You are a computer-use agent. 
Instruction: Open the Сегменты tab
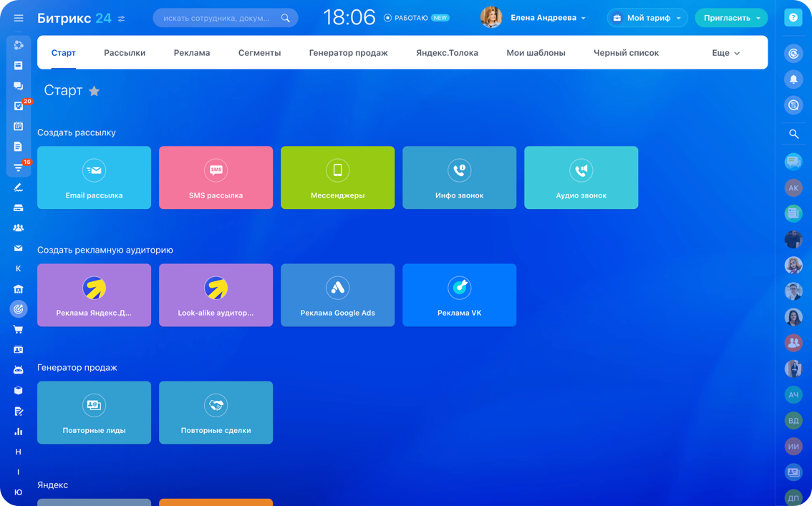[259, 53]
